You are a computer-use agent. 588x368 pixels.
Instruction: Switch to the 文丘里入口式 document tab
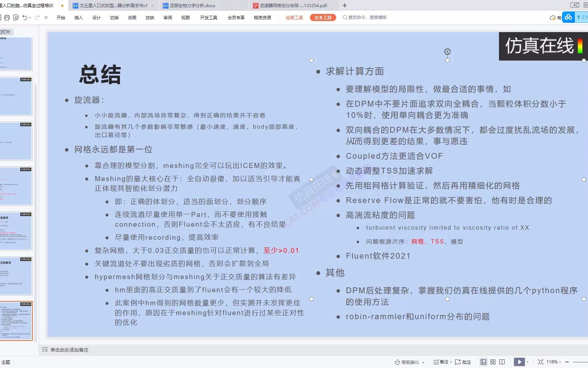tap(114, 5)
